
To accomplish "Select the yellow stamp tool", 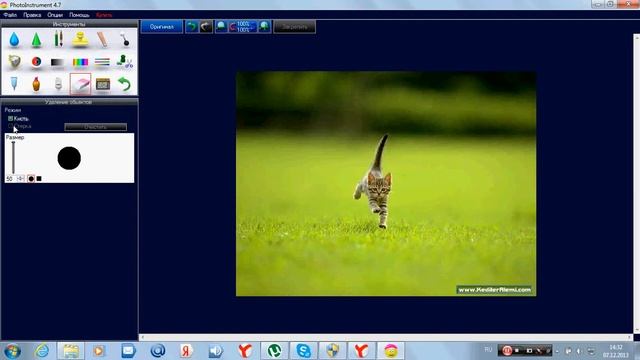I will pyautogui.click(x=80, y=40).
